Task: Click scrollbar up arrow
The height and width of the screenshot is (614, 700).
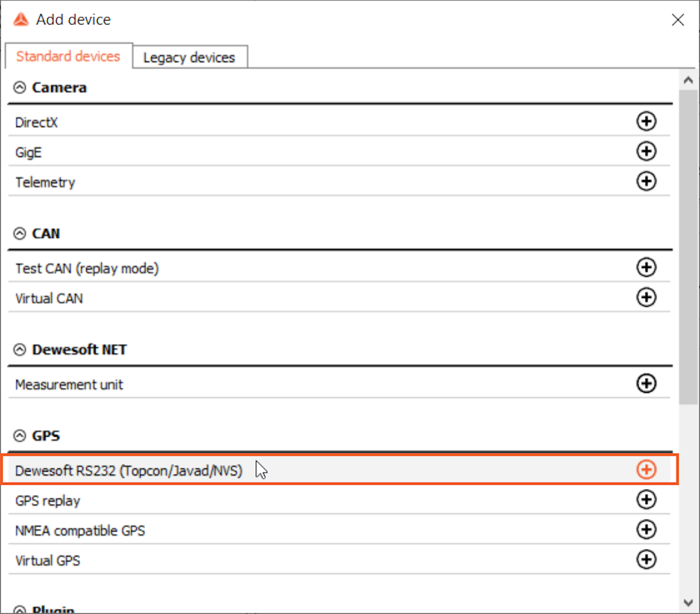Action: coord(688,80)
